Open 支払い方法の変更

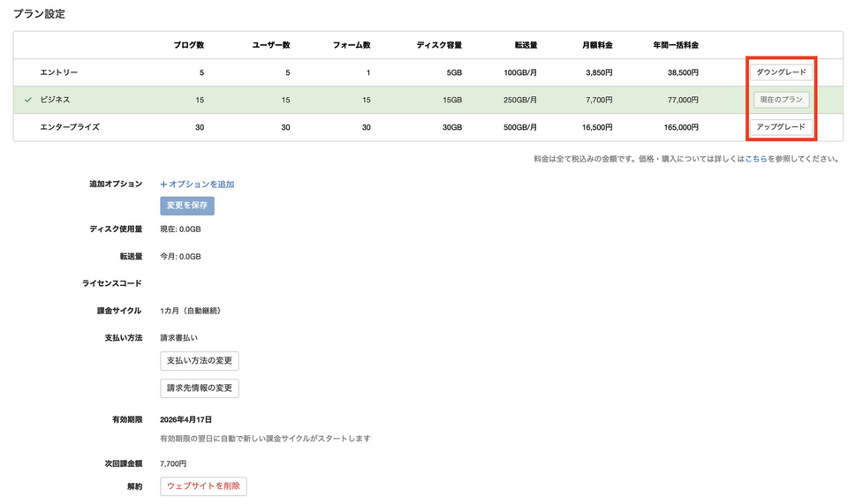point(200,361)
